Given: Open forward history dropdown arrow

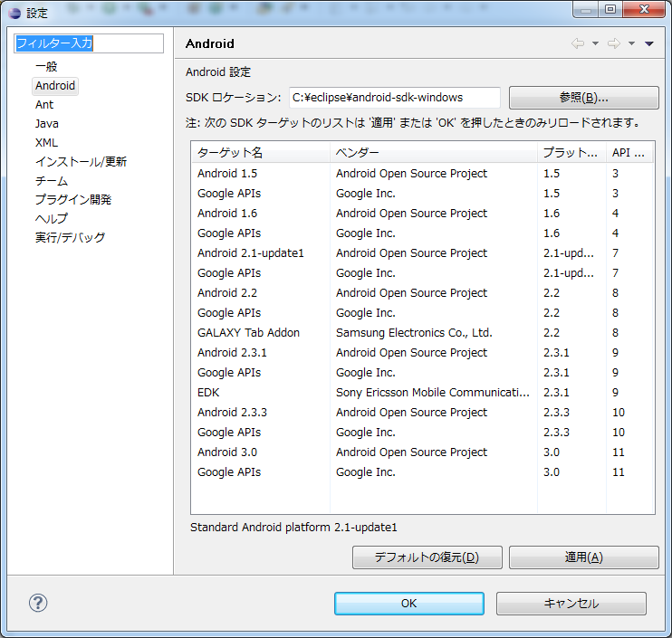Looking at the screenshot, I should coord(631,43).
